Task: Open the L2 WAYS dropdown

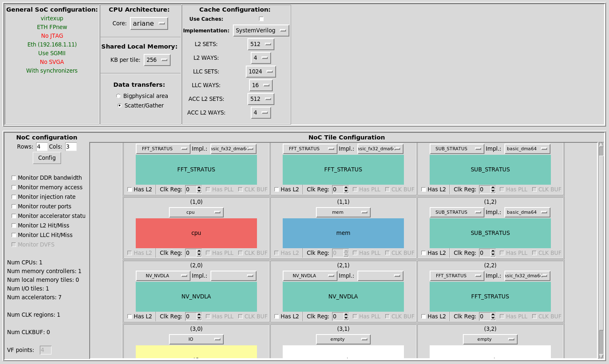Action: click(x=261, y=58)
